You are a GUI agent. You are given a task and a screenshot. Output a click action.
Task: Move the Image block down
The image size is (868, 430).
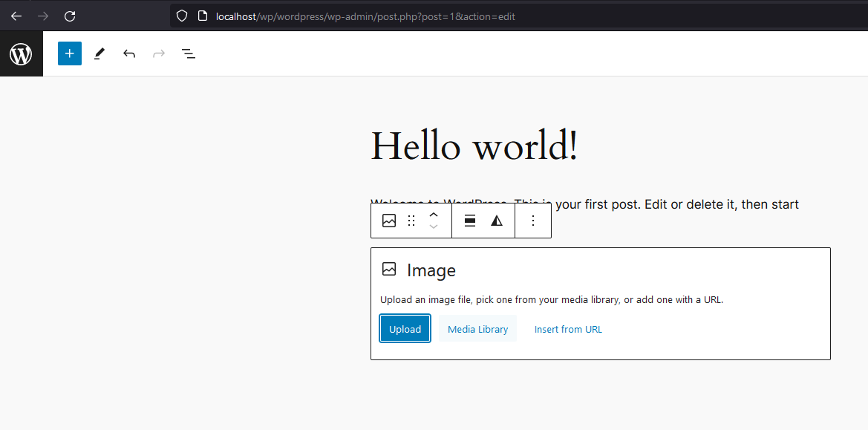point(434,226)
